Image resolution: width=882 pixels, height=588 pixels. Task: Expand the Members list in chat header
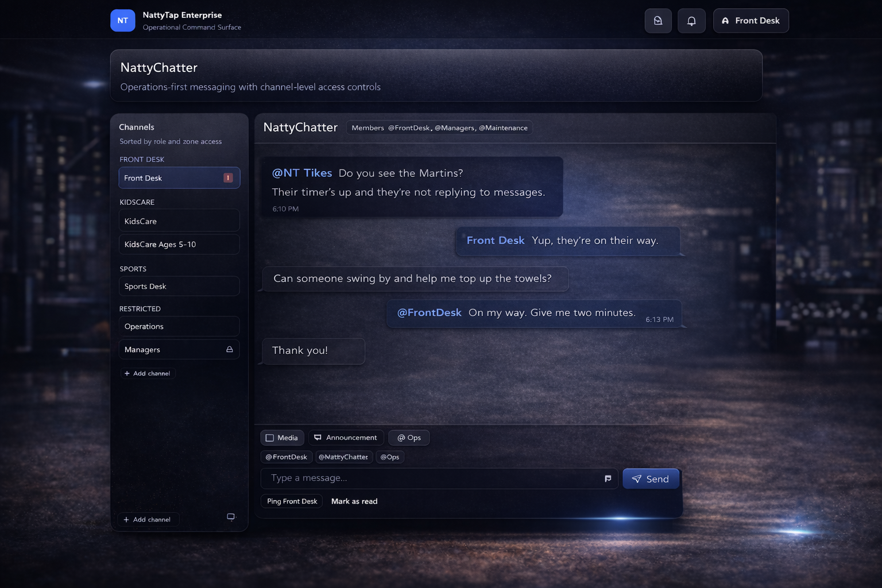click(x=439, y=127)
